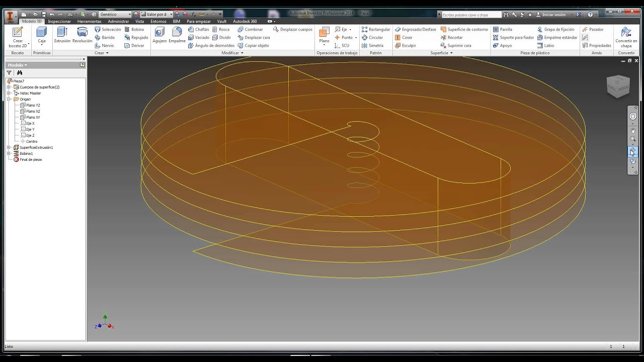Create a work Plano
This screenshot has height=362, width=644.
pyautogui.click(x=324, y=35)
